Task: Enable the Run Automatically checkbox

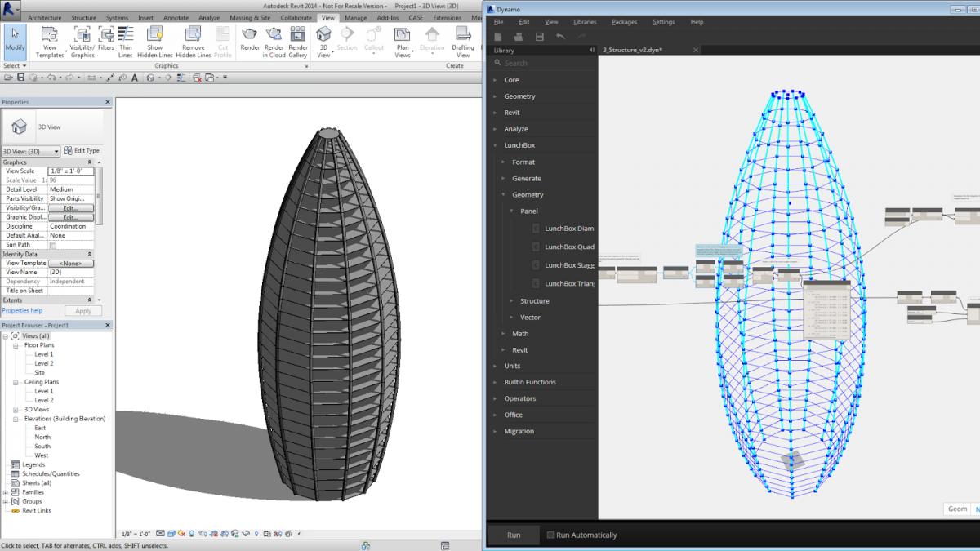Action: pos(550,535)
